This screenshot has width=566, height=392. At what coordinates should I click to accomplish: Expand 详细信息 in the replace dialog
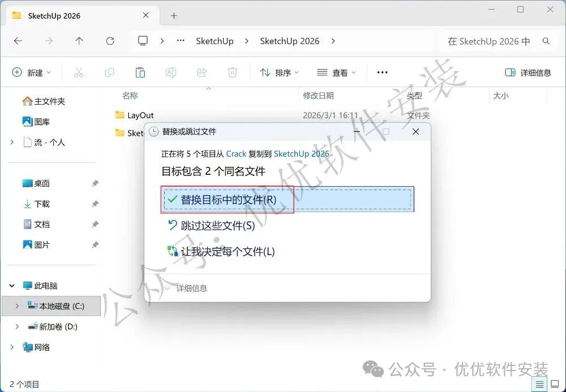coord(187,288)
